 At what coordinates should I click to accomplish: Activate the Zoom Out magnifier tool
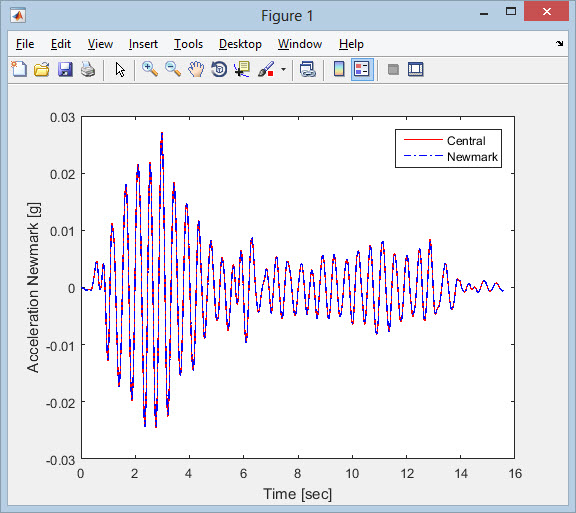pos(173,69)
